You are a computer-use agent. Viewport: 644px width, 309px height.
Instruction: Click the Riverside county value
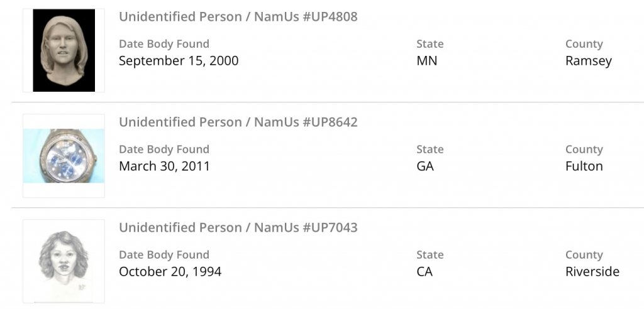(592, 272)
